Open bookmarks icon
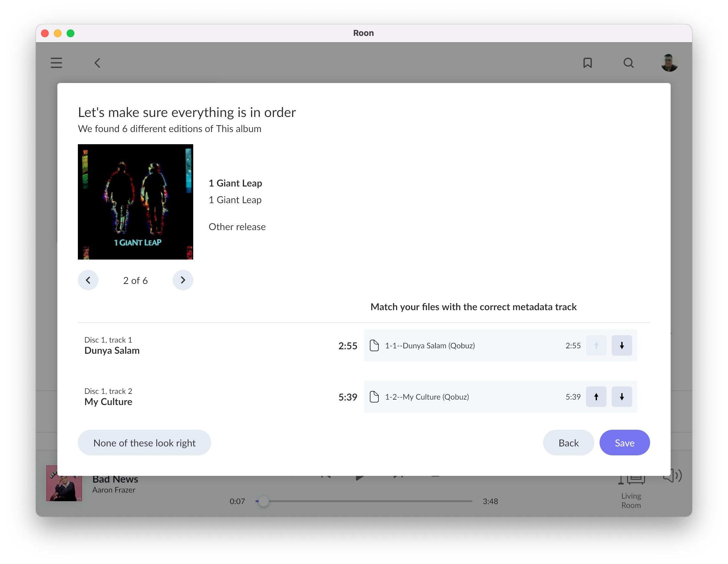The height and width of the screenshot is (564, 728). tap(587, 63)
